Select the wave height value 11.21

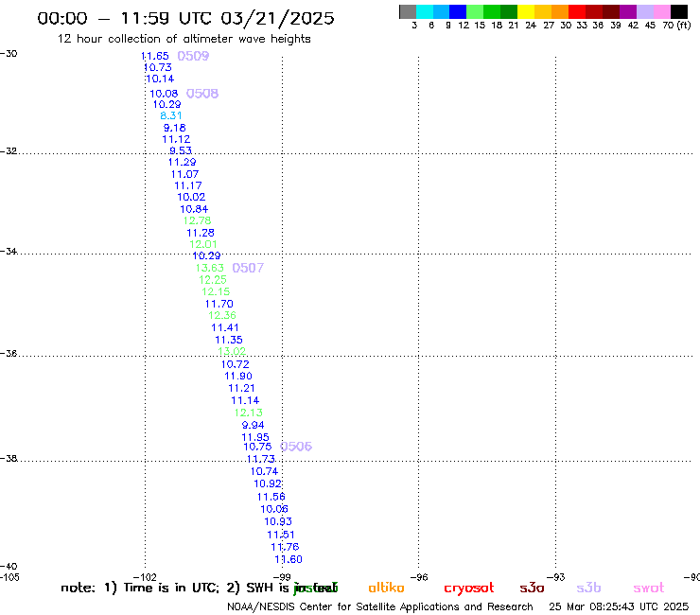(x=241, y=389)
